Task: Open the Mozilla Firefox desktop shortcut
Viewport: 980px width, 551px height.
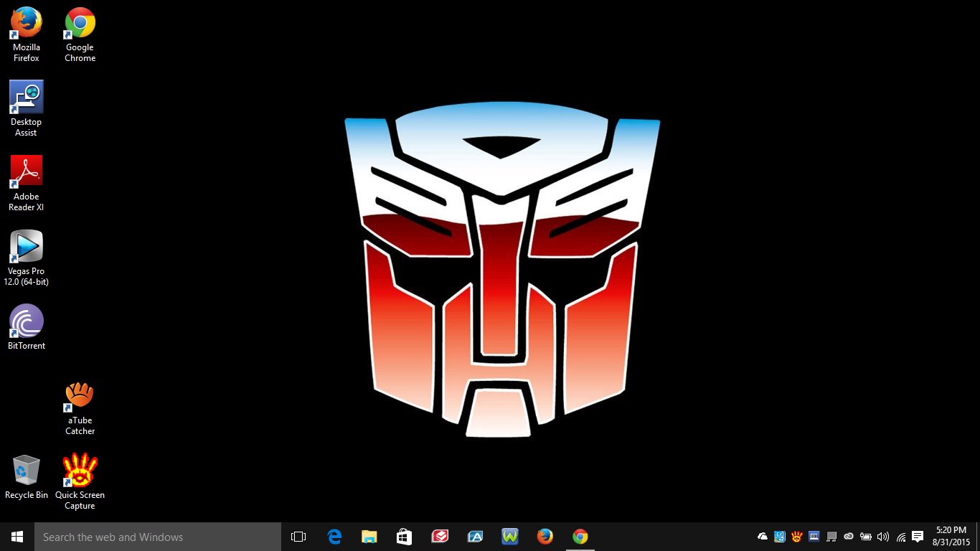Action: 27,34
